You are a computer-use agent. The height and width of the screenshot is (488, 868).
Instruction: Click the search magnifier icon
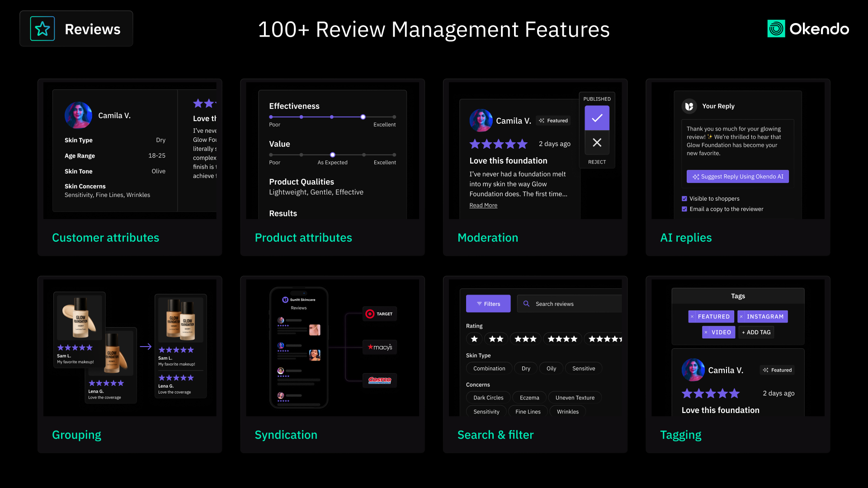coord(526,304)
